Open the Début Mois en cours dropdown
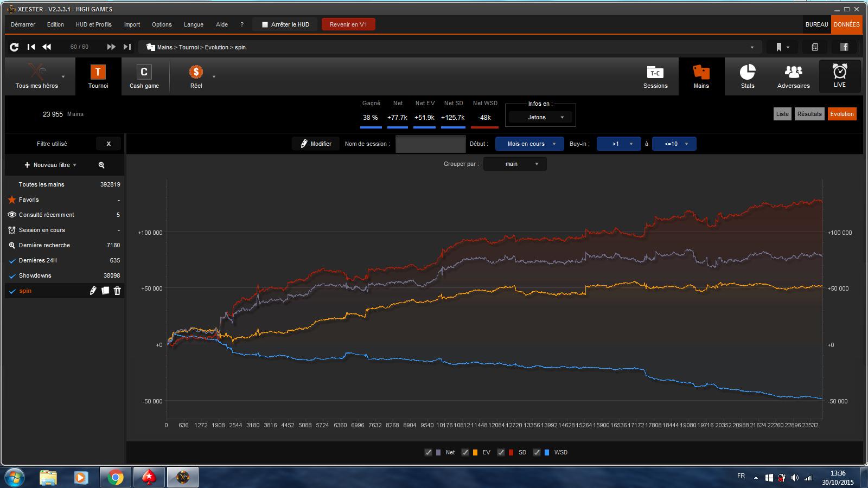 (x=529, y=144)
